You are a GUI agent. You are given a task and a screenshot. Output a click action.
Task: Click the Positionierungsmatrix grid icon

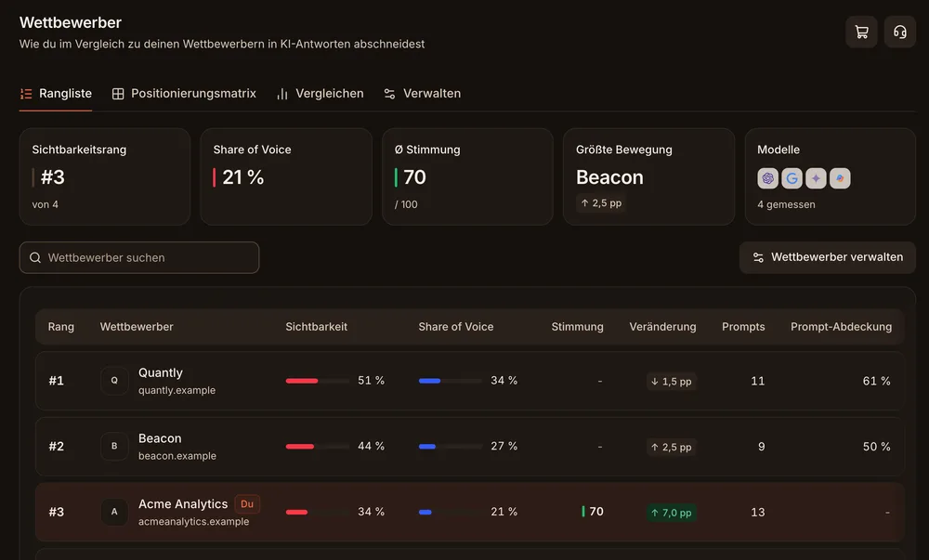tap(118, 94)
